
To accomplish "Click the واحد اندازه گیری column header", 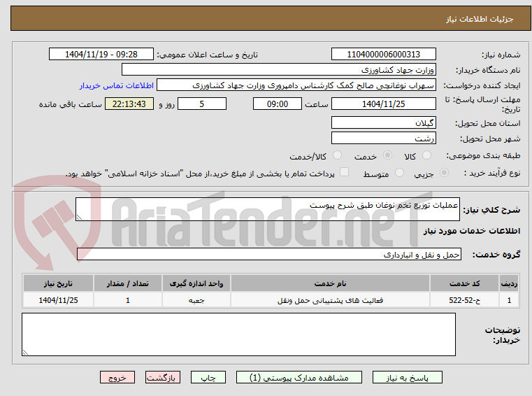I will tap(196, 283).
